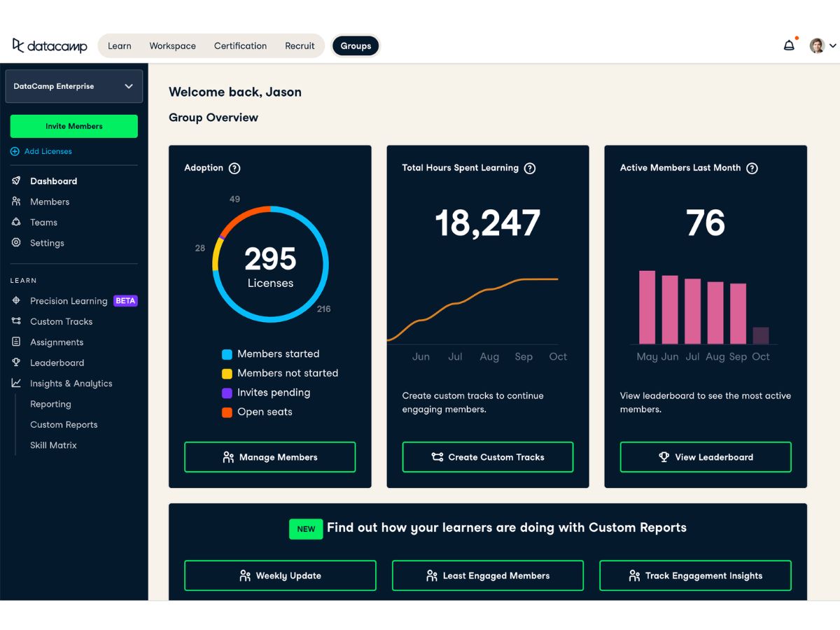This screenshot has width=840, height=630.
Task: Click the blue Members started swatch
Action: pos(227,354)
